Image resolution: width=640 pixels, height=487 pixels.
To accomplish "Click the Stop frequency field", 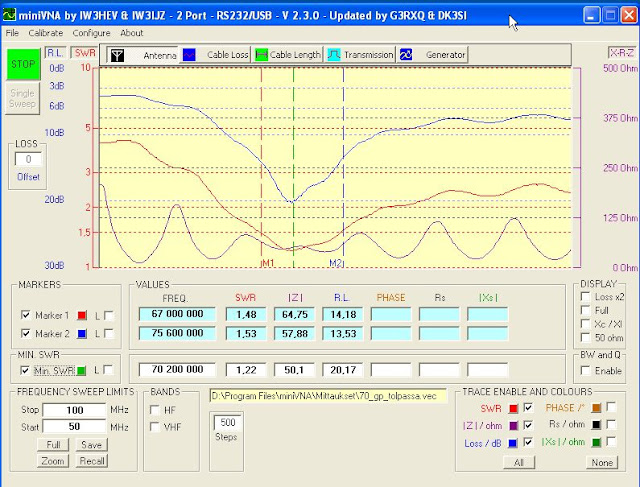I will click(x=74, y=410).
